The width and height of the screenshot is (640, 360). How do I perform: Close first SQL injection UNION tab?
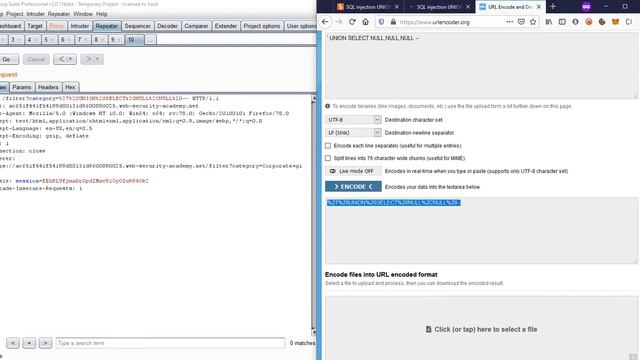click(396, 7)
